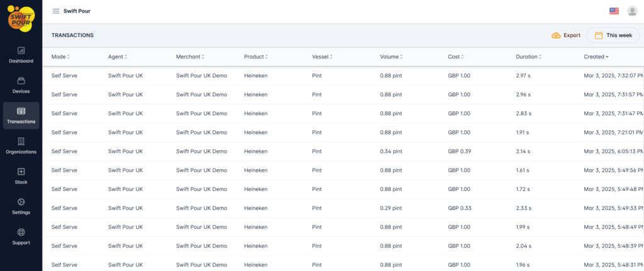Open the Settings sidebar icon

pos(21,202)
